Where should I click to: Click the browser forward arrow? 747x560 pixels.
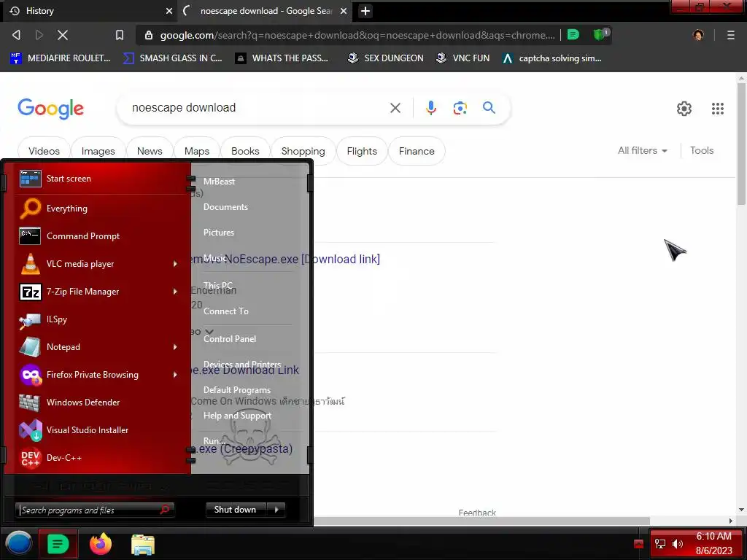click(39, 35)
